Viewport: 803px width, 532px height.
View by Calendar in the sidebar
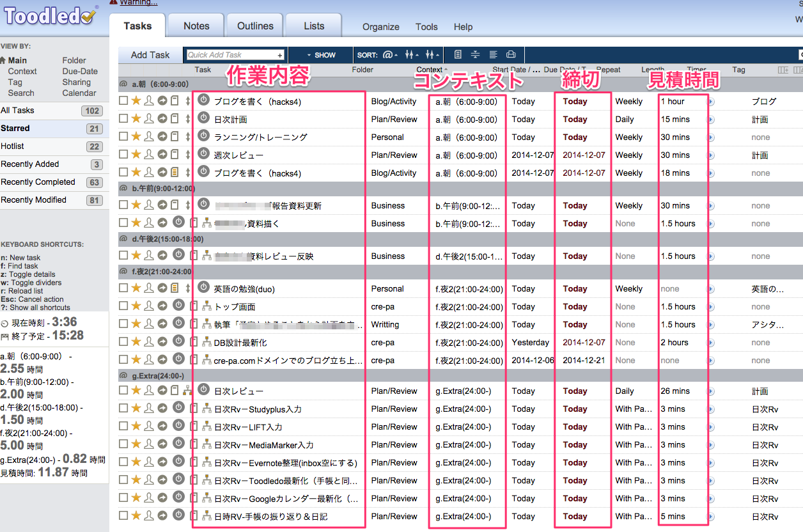[x=79, y=93]
